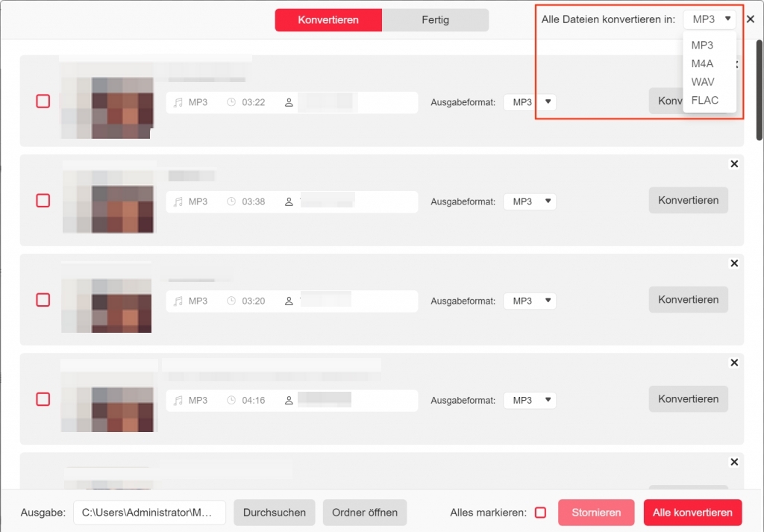This screenshot has height=532, width=764.
Task: Click the Alle konvertieren button
Action: click(692, 513)
